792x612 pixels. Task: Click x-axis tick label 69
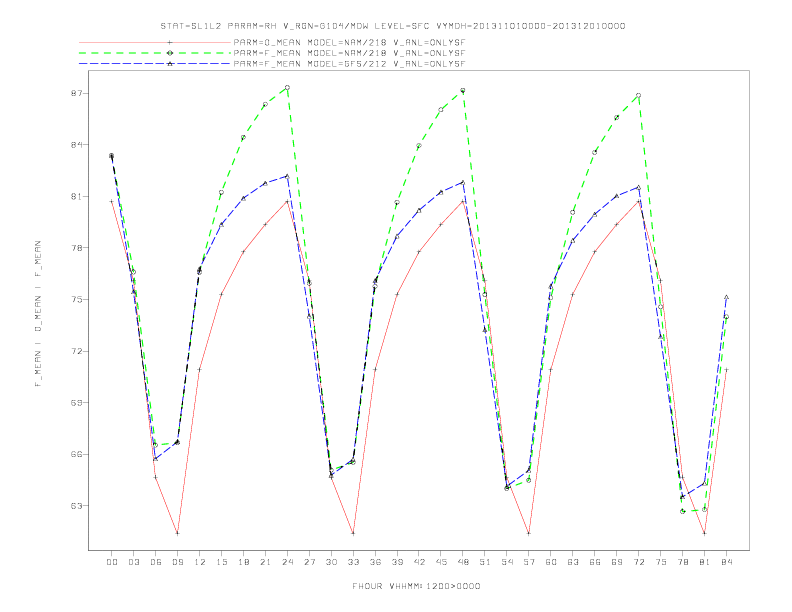coord(617,562)
